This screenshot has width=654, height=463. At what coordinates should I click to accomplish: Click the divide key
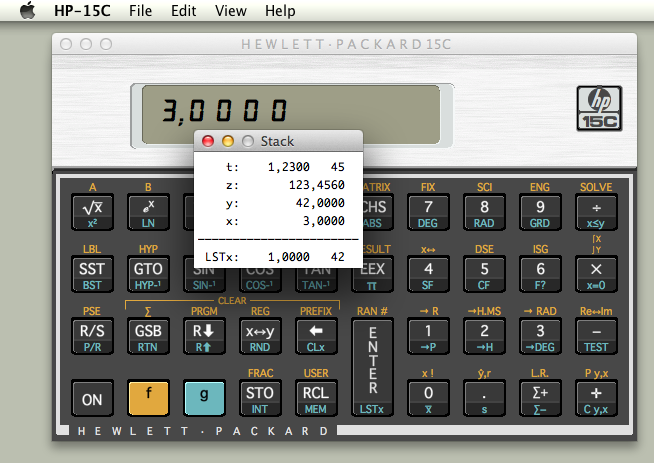coord(596,212)
